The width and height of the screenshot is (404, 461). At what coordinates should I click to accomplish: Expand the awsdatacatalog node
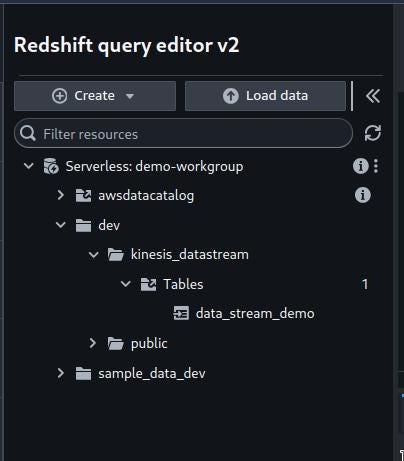tap(61, 195)
